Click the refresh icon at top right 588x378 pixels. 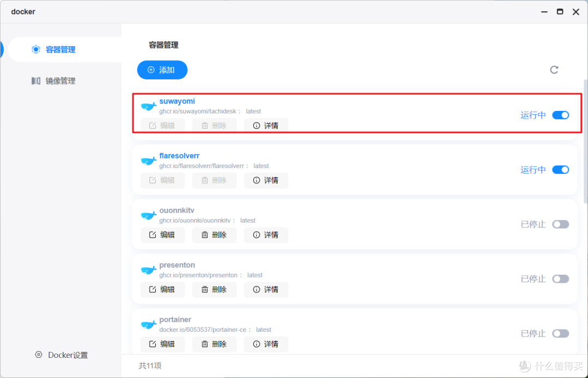tap(554, 70)
